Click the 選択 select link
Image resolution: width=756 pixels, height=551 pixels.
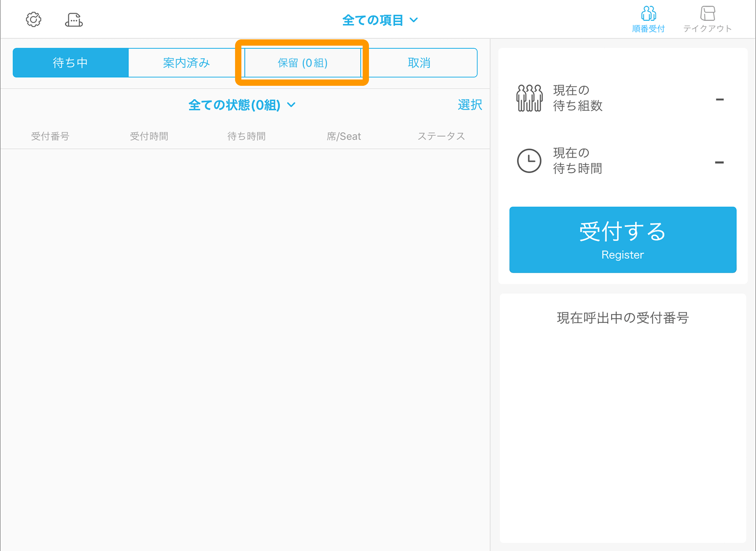470,105
